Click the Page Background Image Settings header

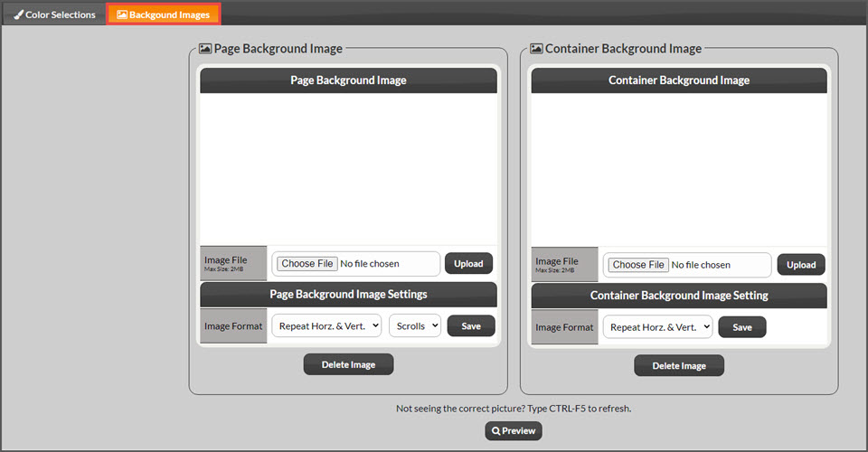tap(349, 295)
